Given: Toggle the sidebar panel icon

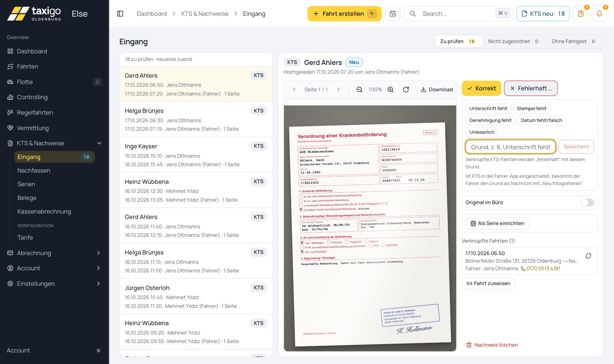Looking at the screenshot, I should coord(120,14).
